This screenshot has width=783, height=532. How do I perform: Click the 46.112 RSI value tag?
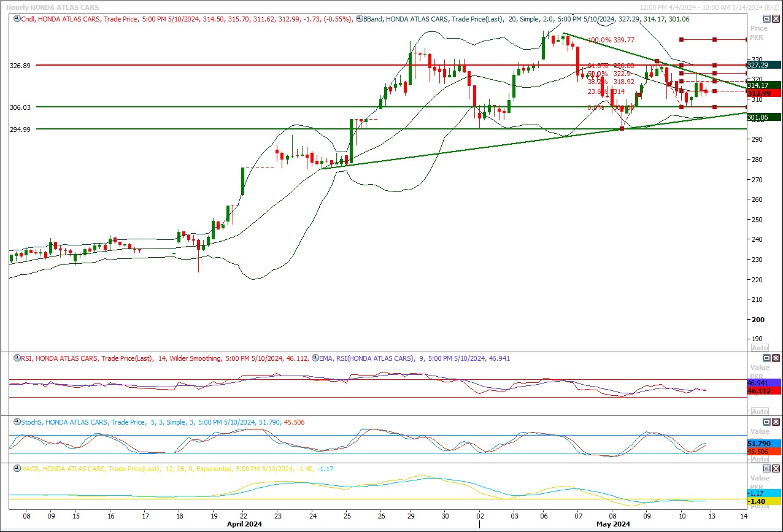point(764,390)
